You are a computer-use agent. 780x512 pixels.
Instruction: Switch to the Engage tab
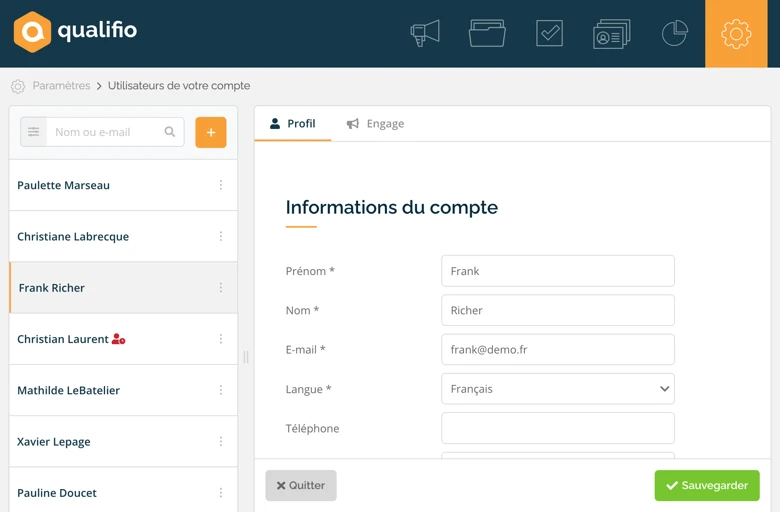375,123
